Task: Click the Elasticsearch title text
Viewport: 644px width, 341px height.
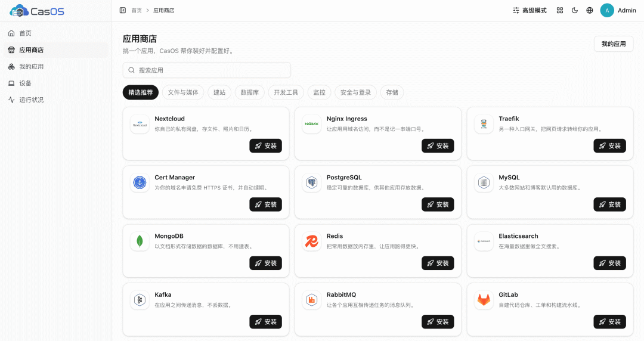Action: 518,236
